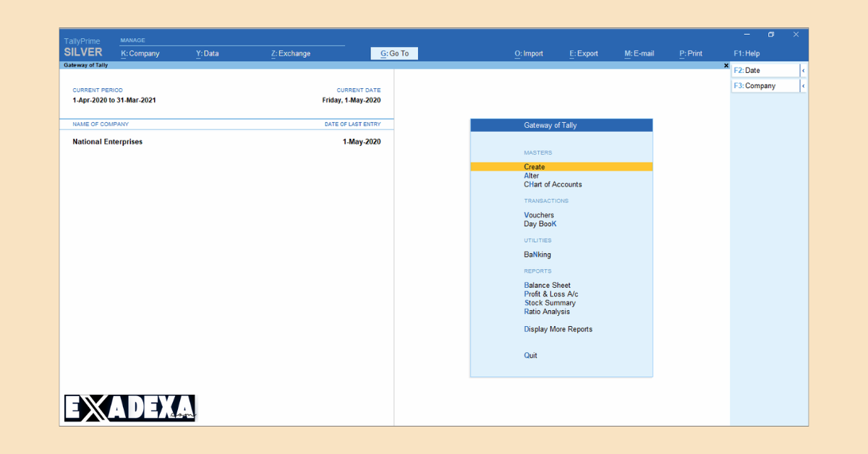Open the Z: Exchange menu

(290, 53)
